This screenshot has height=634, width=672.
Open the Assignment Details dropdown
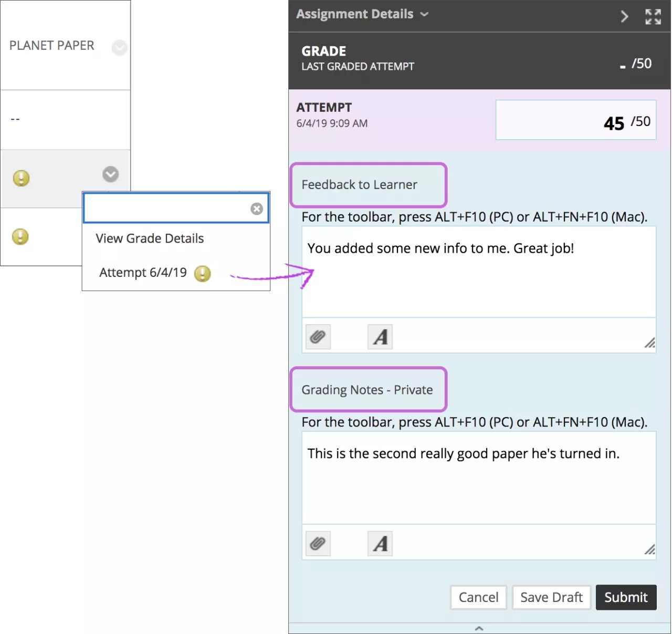coord(424,14)
